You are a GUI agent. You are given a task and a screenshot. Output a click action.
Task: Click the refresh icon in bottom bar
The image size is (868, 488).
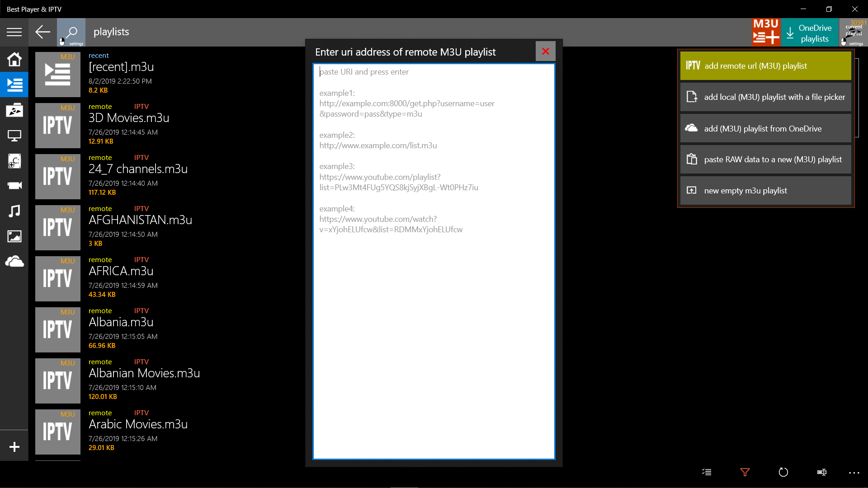pos(783,472)
